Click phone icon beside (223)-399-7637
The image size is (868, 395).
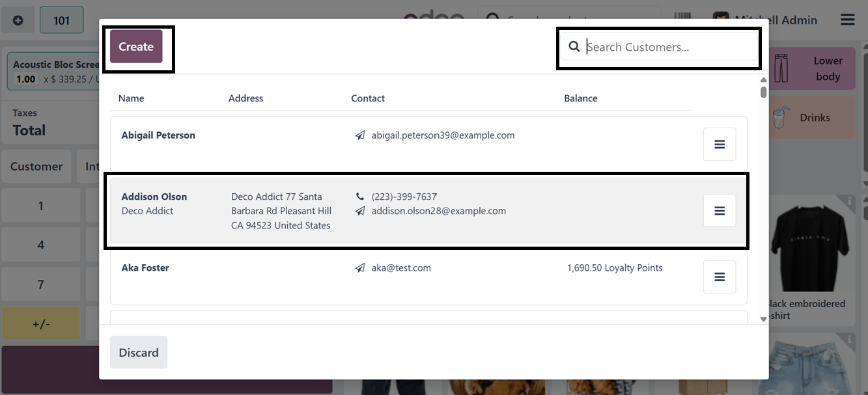360,197
